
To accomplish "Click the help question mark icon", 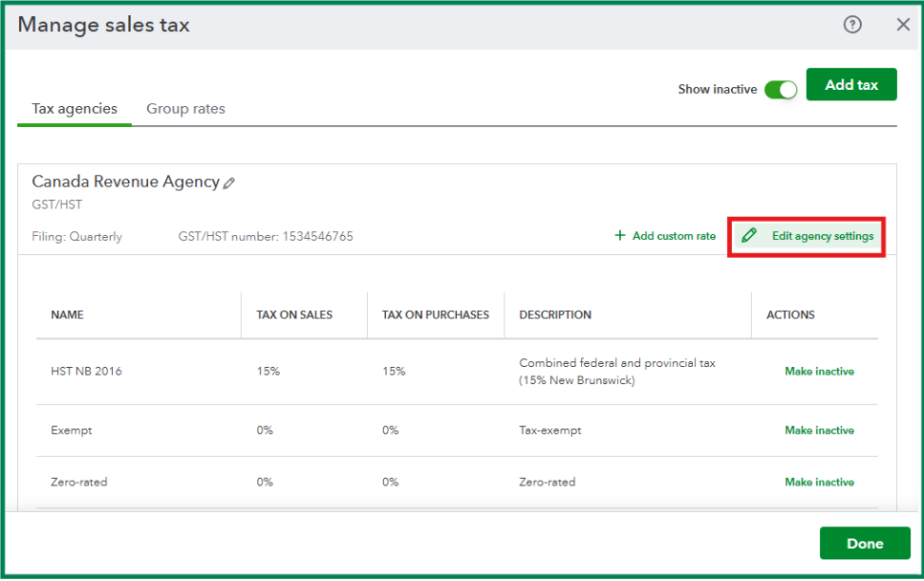I will [852, 25].
